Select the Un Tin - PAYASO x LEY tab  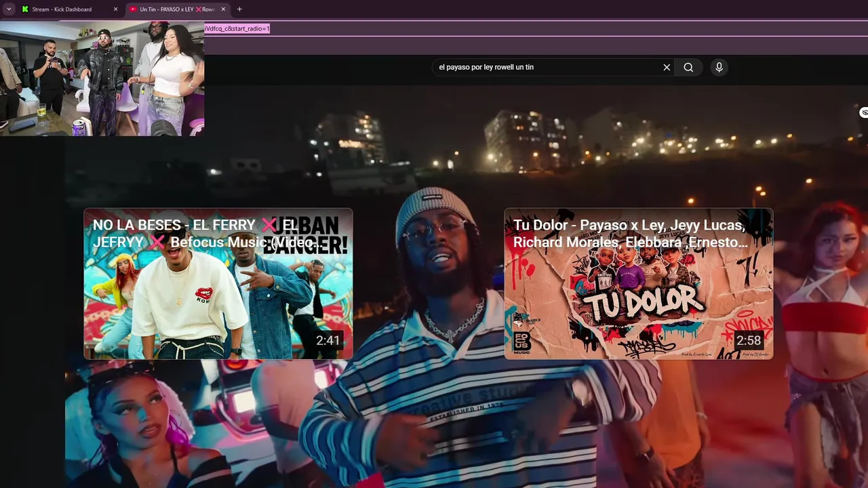click(178, 9)
